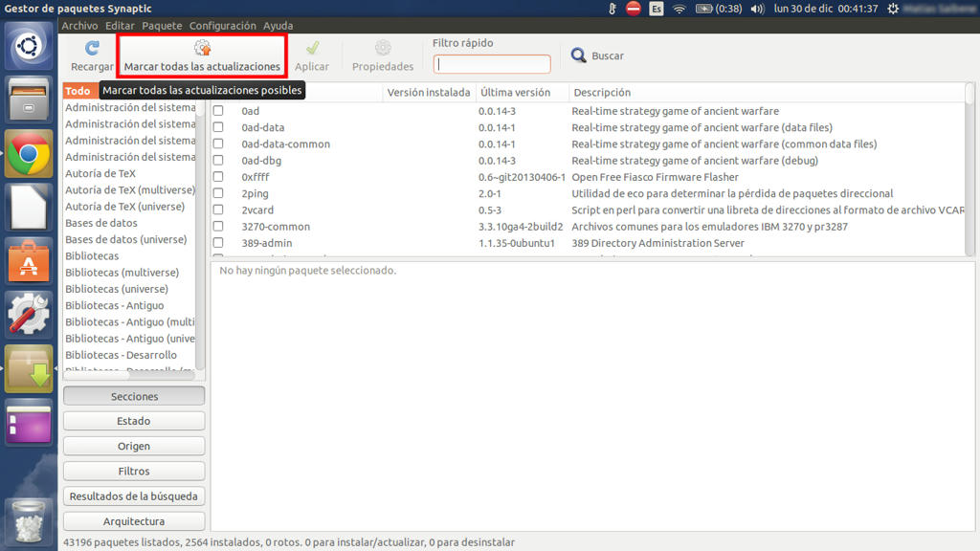980x551 pixels.
Task: Open the blank document icon in the launcher
Action: 28,208
